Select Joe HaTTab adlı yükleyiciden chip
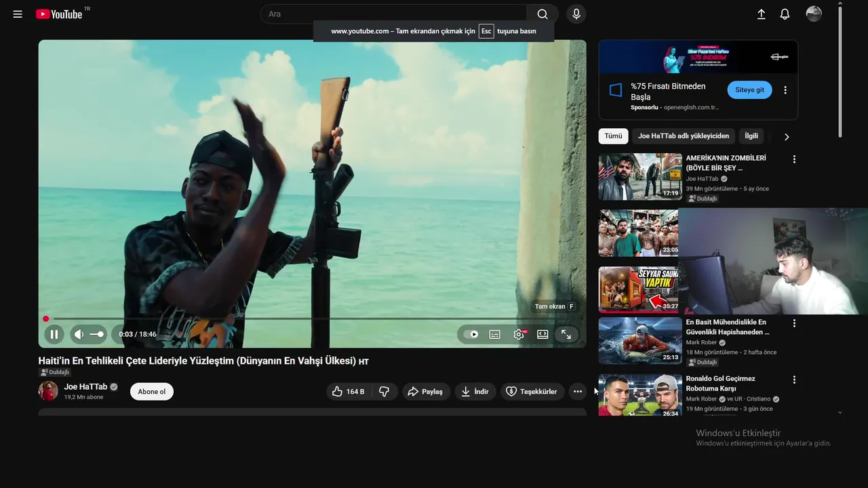This screenshot has width=868, height=488. [684, 136]
